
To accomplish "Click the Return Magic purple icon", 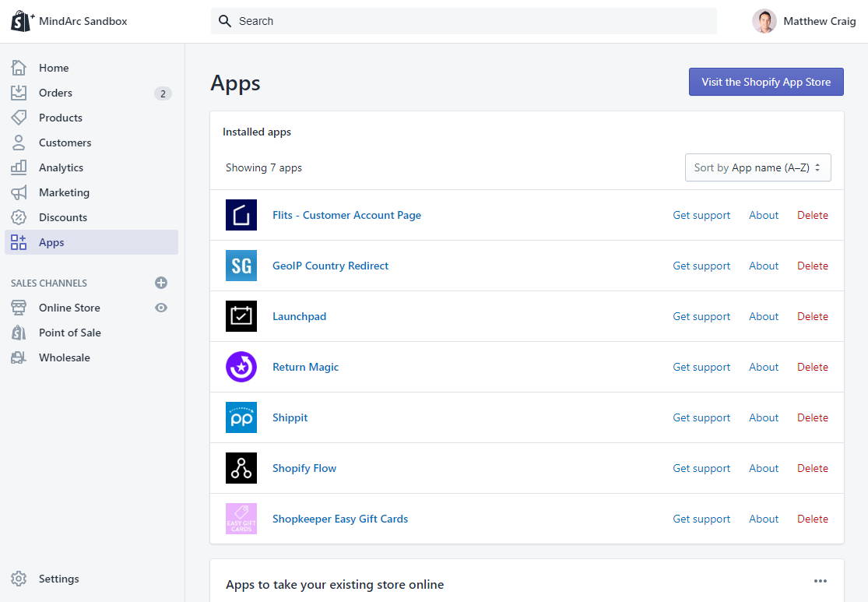I will 241,367.
